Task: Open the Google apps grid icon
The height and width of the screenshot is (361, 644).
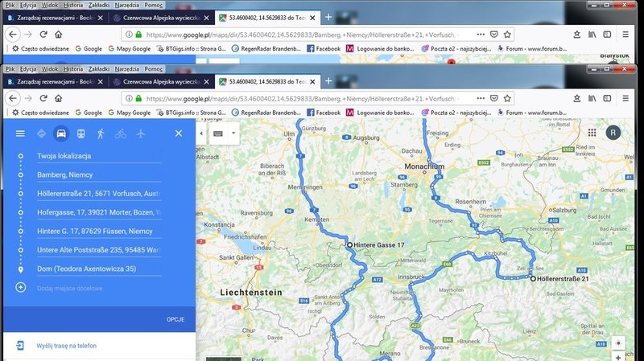Action: pyautogui.click(x=592, y=133)
